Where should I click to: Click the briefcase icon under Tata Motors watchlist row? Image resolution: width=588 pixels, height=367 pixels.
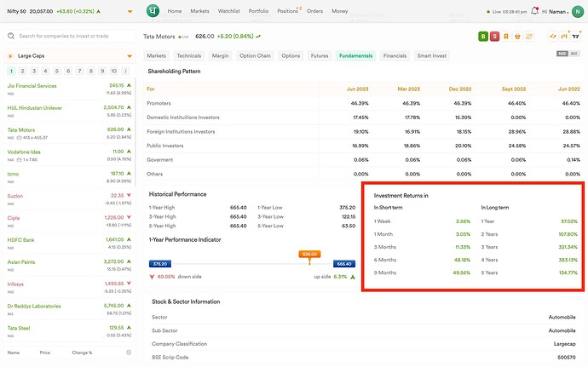click(x=19, y=138)
